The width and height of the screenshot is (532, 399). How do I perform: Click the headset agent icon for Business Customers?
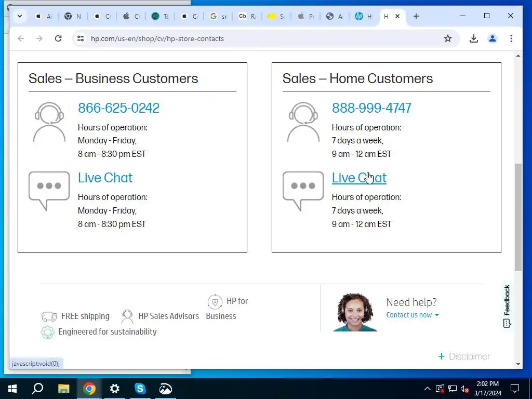49,122
